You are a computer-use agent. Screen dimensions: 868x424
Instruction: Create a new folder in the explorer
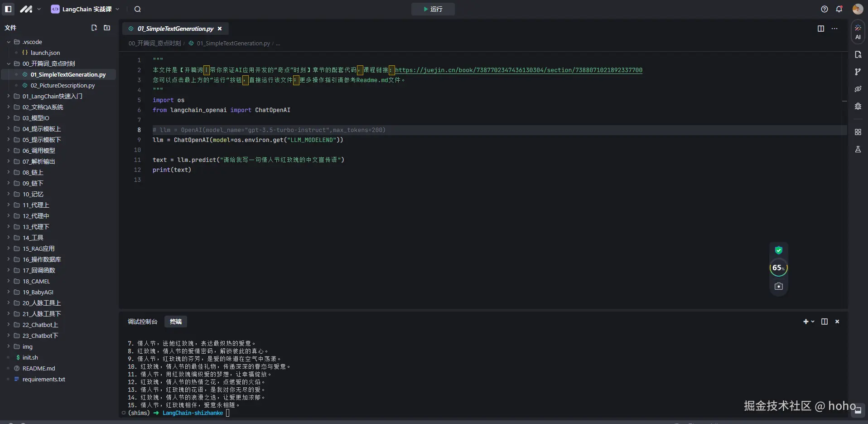[107, 28]
